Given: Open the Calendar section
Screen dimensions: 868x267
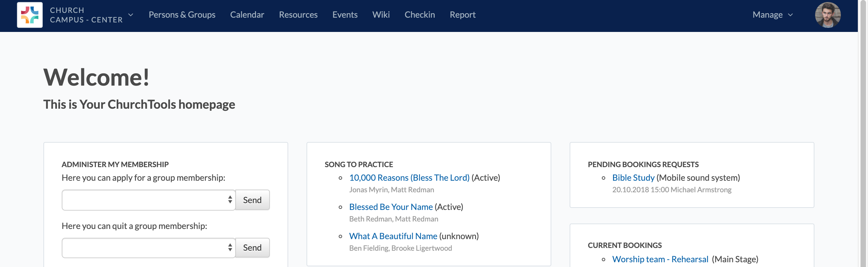Looking at the screenshot, I should tap(247, 15).
